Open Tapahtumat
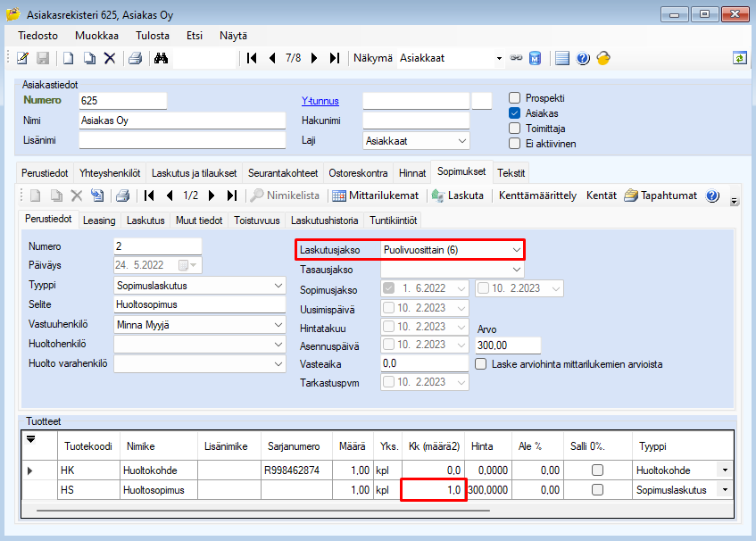Viewport: 756px width, 541px height. coord(660,196)
